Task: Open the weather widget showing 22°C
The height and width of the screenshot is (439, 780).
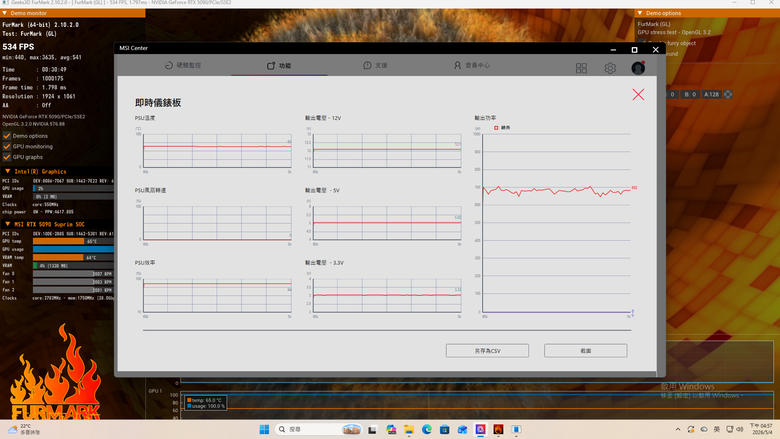Action: 24,429
